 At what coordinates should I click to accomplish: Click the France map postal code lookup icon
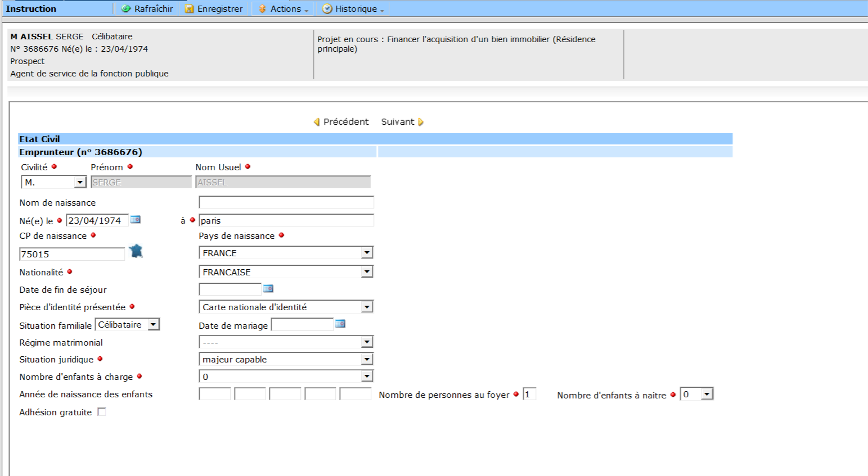pyautogui.click(x=136, y=251)
